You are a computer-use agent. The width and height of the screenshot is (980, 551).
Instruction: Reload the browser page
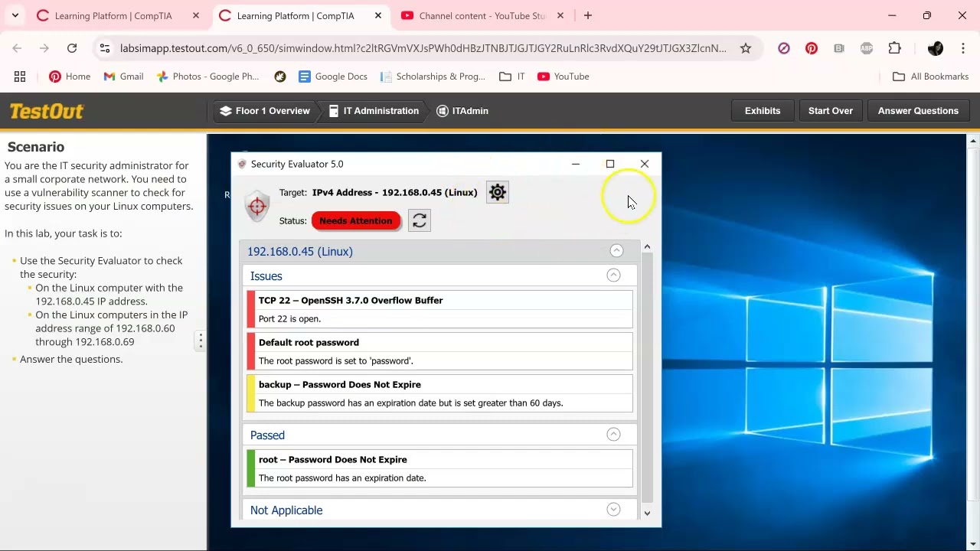pyautogui.click(x=72, y=48)
